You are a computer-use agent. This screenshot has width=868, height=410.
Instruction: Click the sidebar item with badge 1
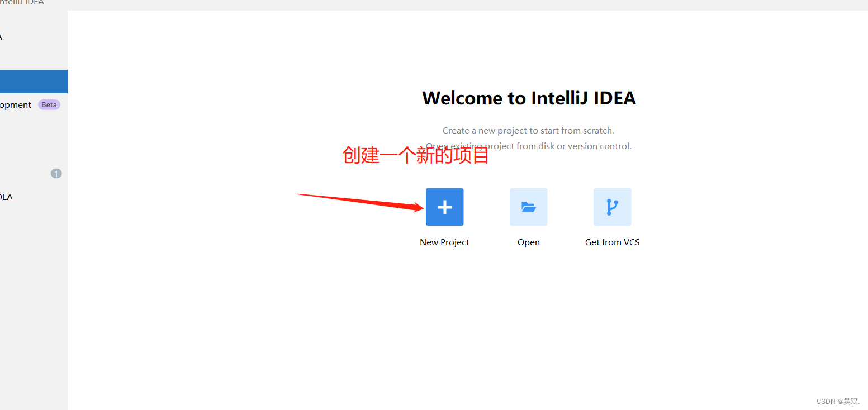[34, 174]
